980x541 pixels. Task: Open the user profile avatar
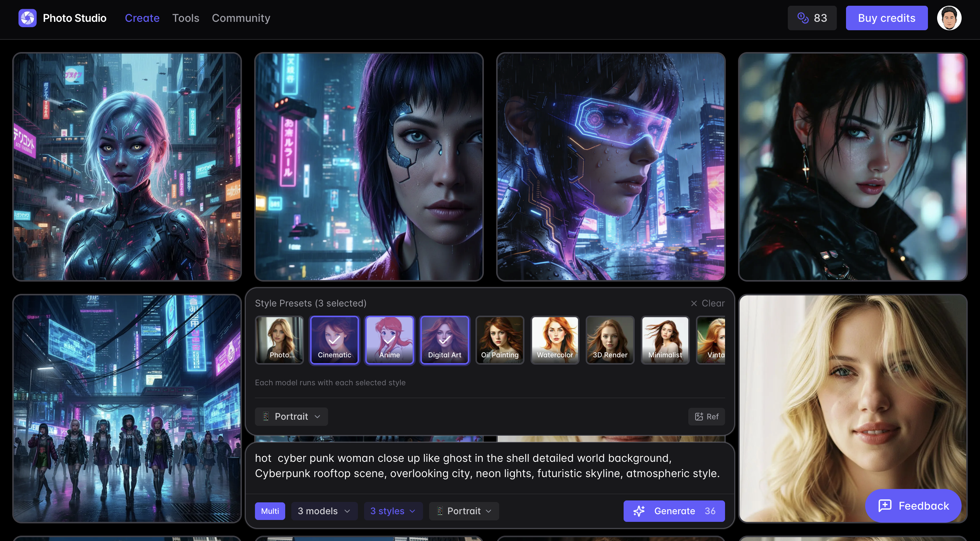(x=949, y=18)
